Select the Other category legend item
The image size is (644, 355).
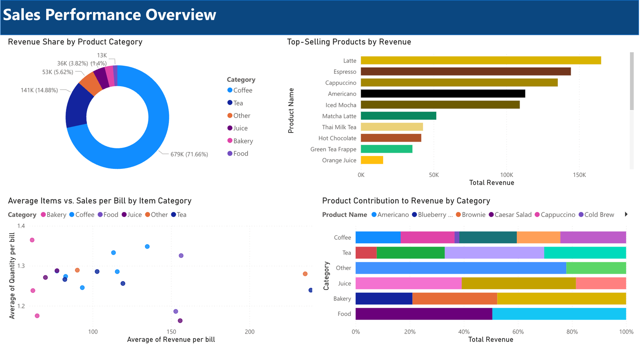click(239, 116)
